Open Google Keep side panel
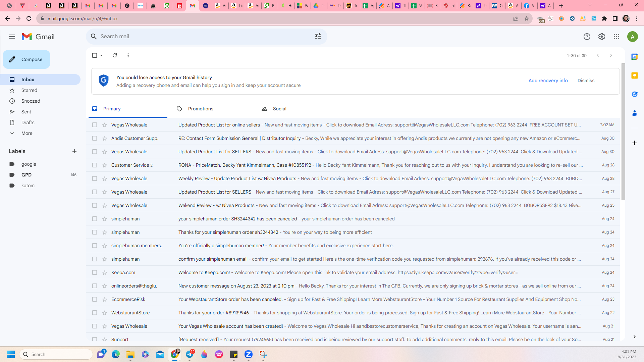The image size is (644, 362). click(635, 75)
